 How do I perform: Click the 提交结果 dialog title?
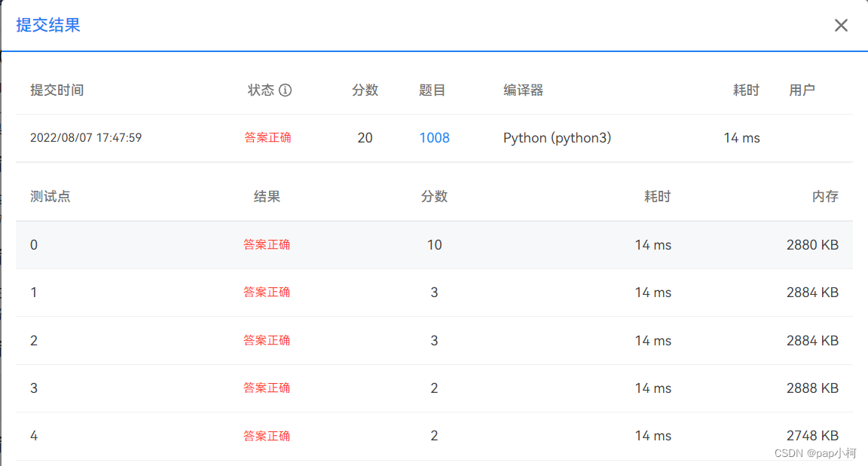coord(47,25)
